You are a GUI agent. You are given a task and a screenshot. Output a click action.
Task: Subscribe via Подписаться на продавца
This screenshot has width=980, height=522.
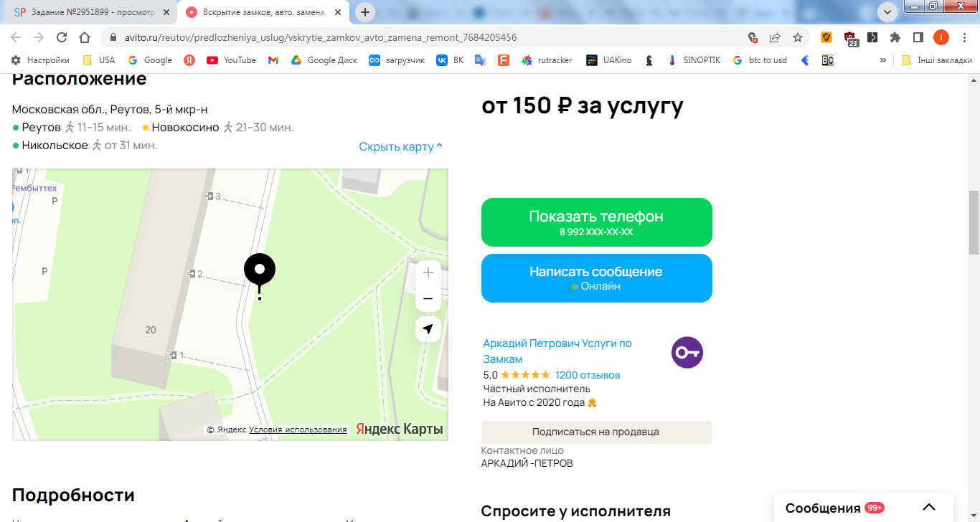pyautogui.click(x=597, y=432)
